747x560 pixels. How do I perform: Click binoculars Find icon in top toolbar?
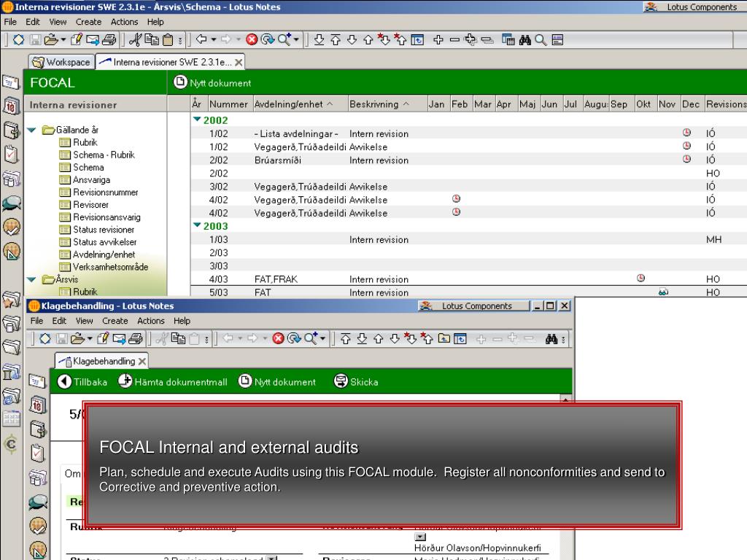tap(525, 40)
